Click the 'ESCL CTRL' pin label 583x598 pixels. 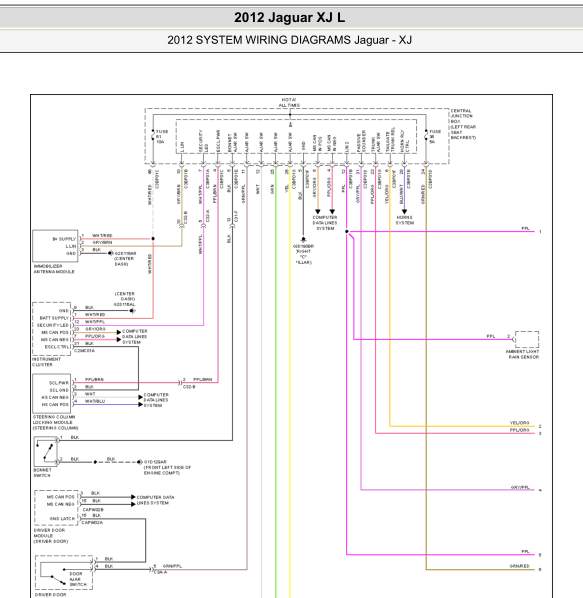(57, 347)
